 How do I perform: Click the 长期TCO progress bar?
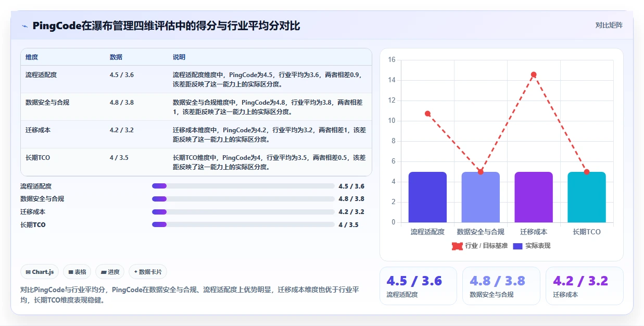[243, 224]
